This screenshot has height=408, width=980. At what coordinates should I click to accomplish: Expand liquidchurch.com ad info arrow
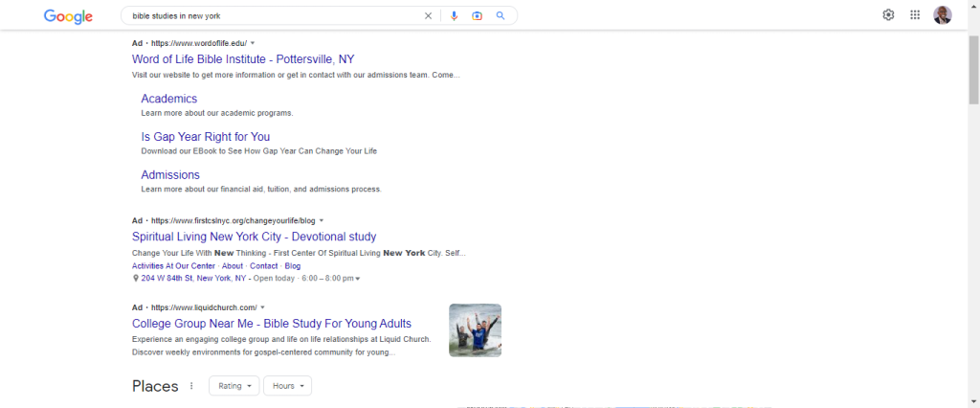tap(262, 307)
